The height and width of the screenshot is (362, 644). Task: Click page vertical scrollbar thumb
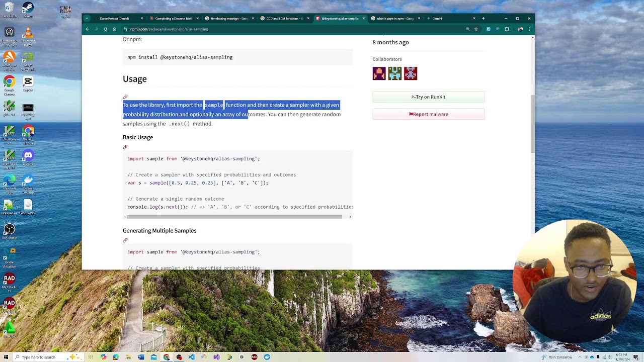click(533, 123)
